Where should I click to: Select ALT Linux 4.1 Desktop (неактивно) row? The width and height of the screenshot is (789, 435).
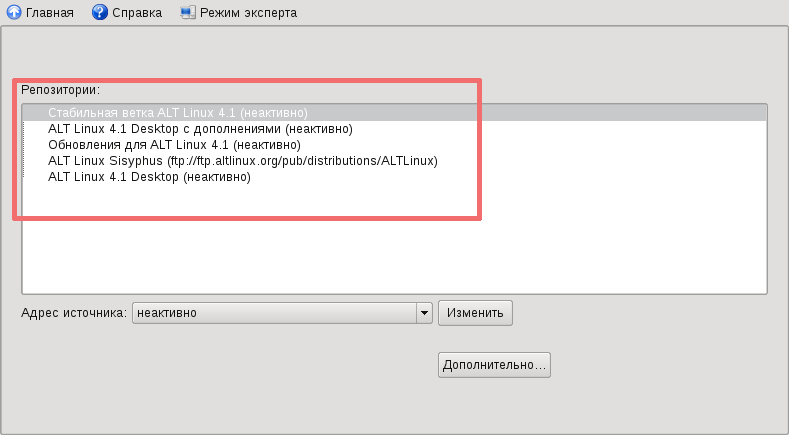coord(394,177)
